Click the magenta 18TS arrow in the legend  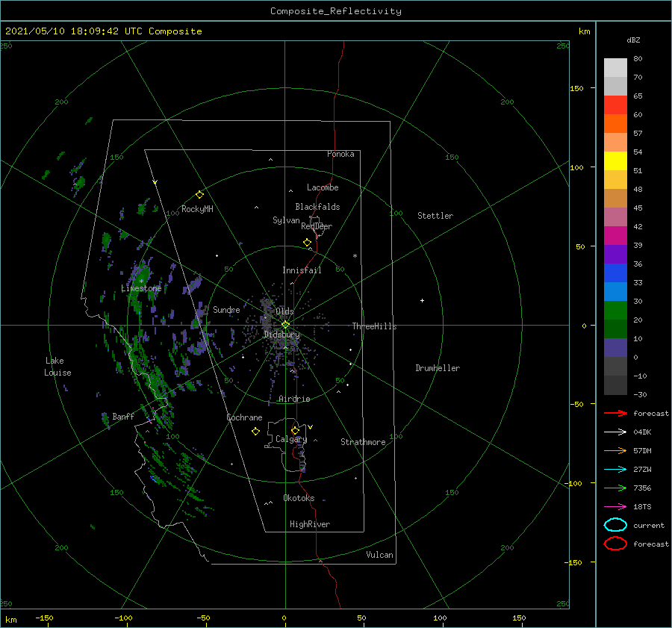coord(615,507)
